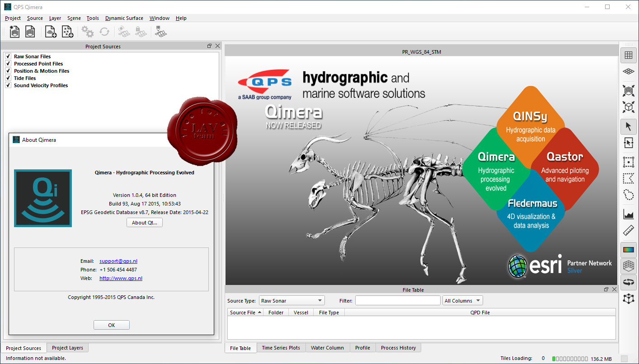Close the Project Sources panel

[217, 46]
